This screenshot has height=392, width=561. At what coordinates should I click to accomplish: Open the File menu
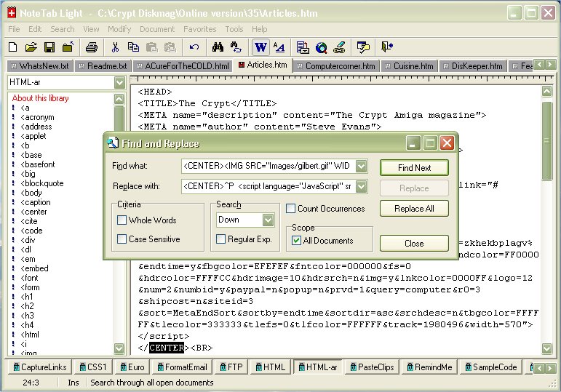pos(14,29)
